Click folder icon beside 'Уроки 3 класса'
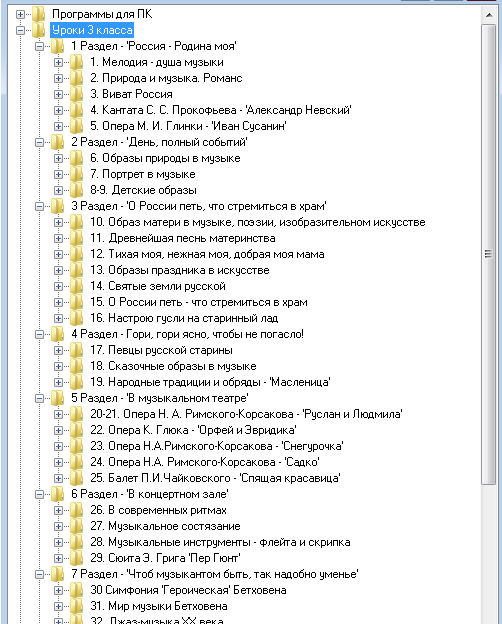 click(39, 30)
